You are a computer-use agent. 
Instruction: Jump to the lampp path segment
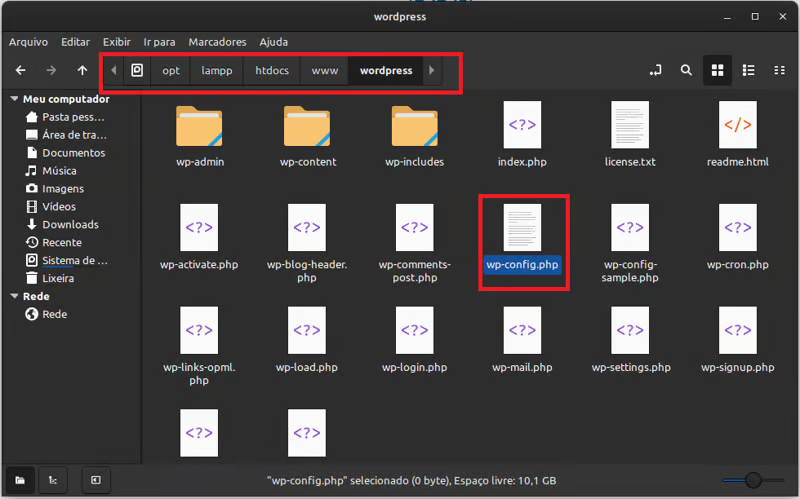click(217, 70)
